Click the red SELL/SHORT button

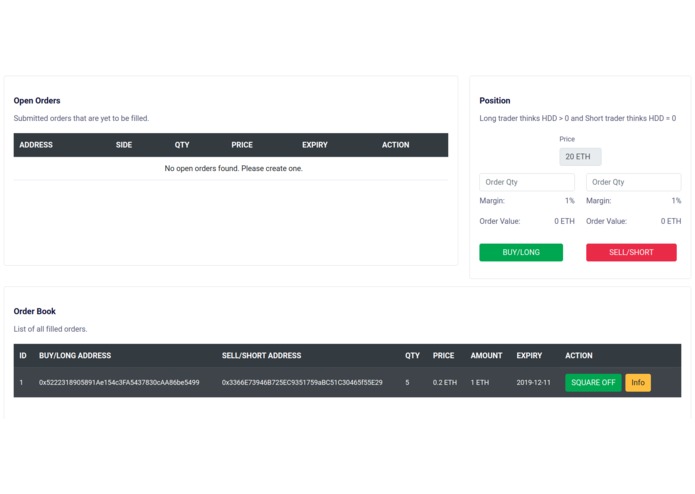(631, 252)
